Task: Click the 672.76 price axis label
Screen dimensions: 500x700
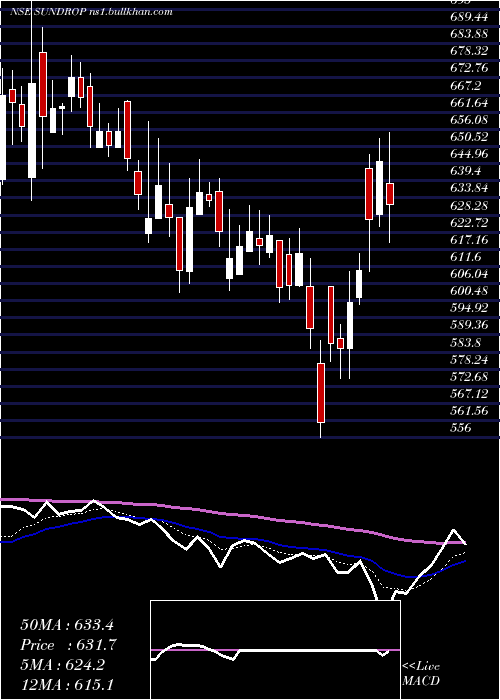Action: pos(469,68)
